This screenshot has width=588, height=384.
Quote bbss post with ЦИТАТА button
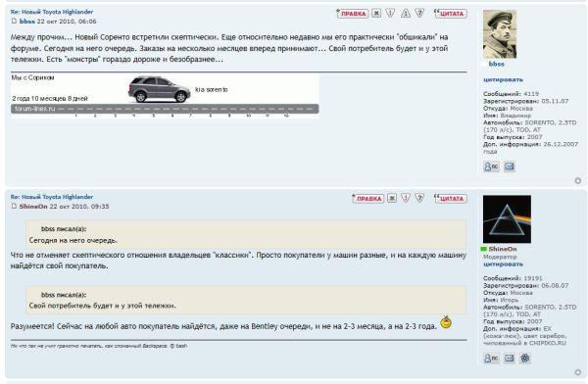tap(451, 14)
